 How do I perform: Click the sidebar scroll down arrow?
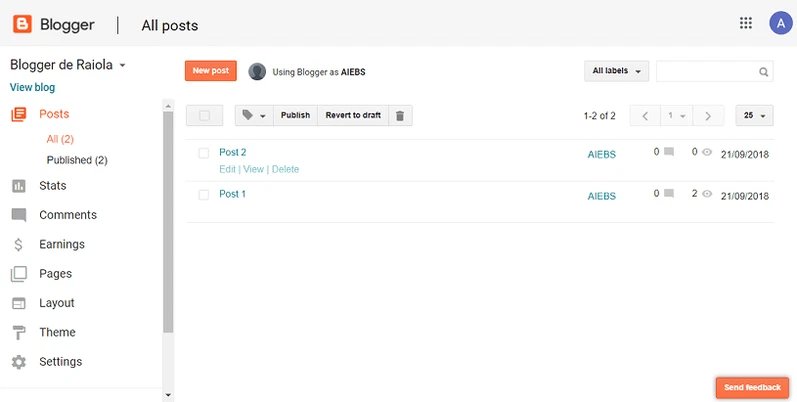point(168,395)
